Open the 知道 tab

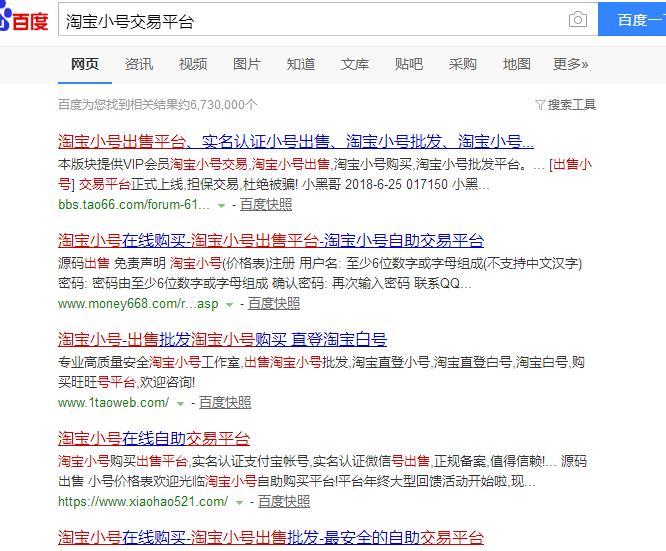pyautogui.click(x=301, y=64)
